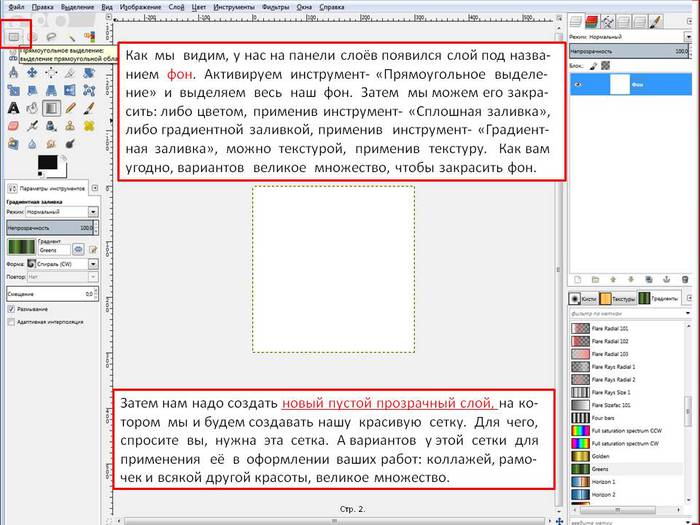Hide the Фон layer eye icon
Viewport: 700px width, 525px height.
(579, 84)
